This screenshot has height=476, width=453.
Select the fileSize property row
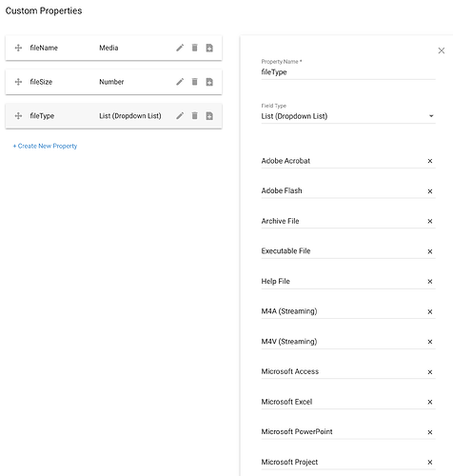tap(113, 82)
